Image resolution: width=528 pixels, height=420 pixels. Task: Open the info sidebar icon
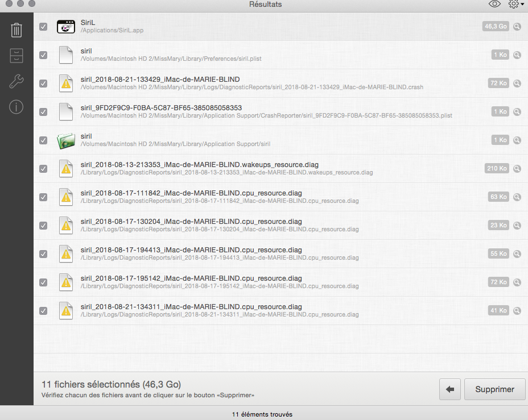pyautogui.click(x=16, y=107)
